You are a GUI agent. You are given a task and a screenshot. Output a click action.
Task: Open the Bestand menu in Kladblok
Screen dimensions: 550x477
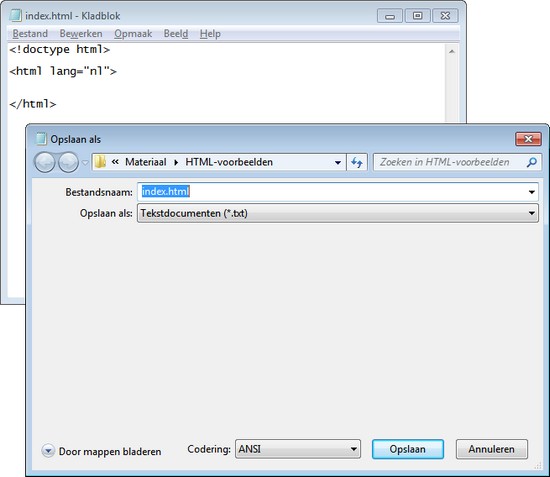[30, 34]
